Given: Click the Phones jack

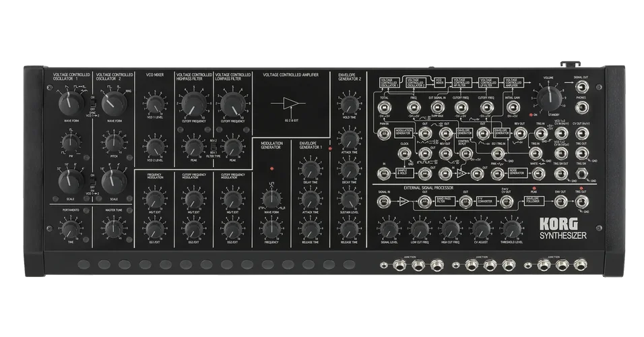Looking at the screenshot, I should pos(581,108).
